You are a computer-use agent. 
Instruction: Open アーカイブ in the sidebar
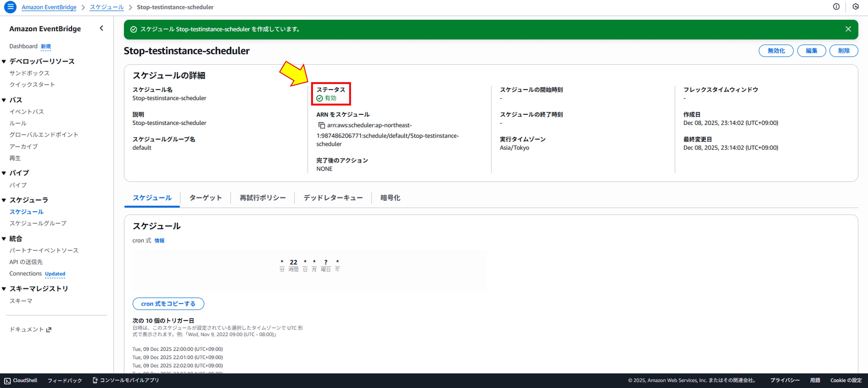click(24, 147)
